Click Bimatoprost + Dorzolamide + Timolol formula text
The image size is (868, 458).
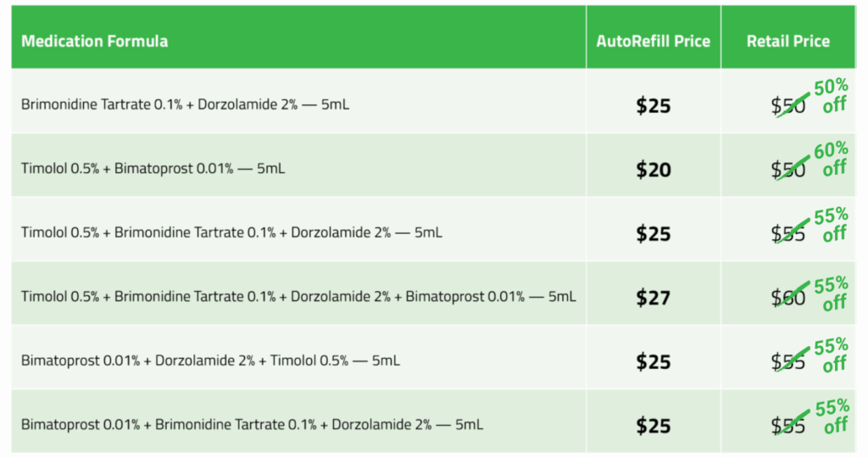coord(210,360)
